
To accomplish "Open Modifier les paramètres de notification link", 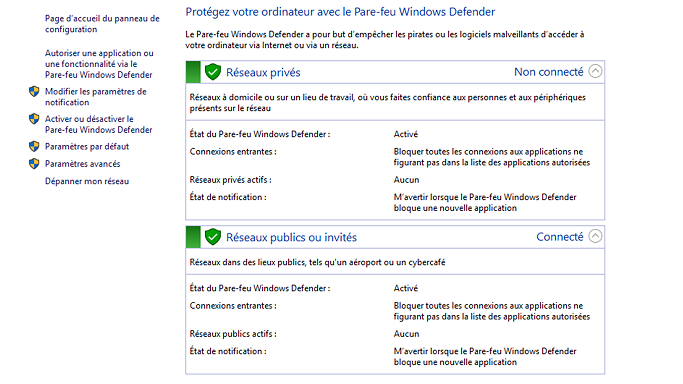I will (x=96, y=97).
